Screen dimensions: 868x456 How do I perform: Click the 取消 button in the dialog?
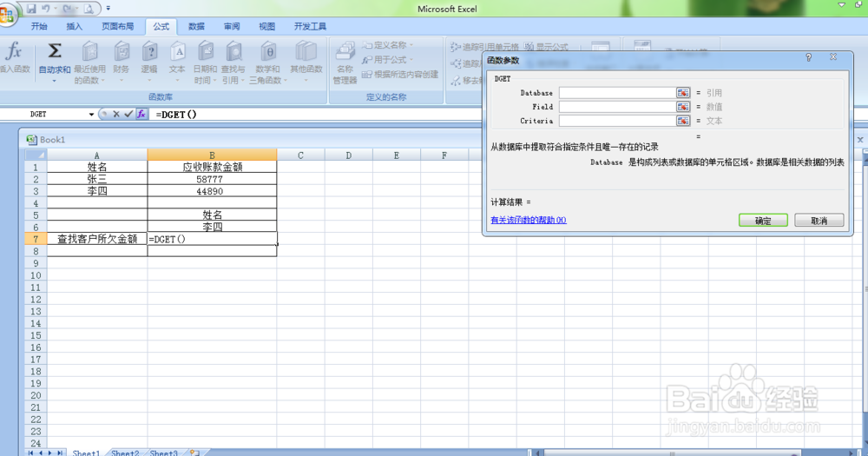[819, 221]
